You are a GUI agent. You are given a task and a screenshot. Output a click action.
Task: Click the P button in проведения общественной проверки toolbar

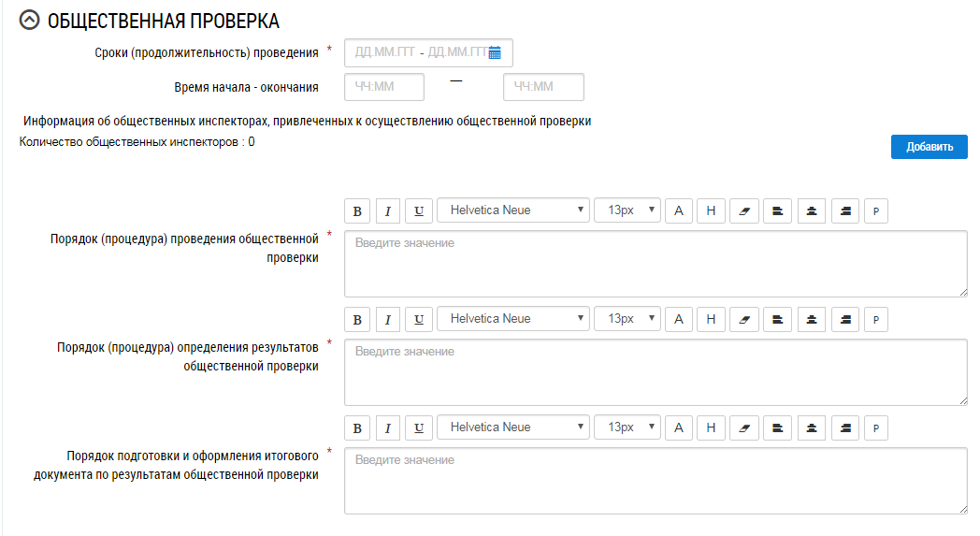(876, 210)
